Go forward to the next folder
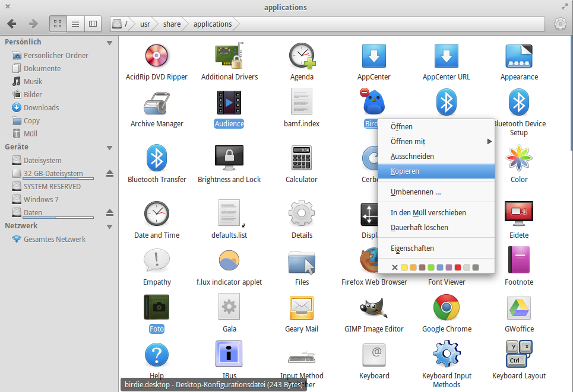Screen dimensions: 573x392 click(33, 24)
